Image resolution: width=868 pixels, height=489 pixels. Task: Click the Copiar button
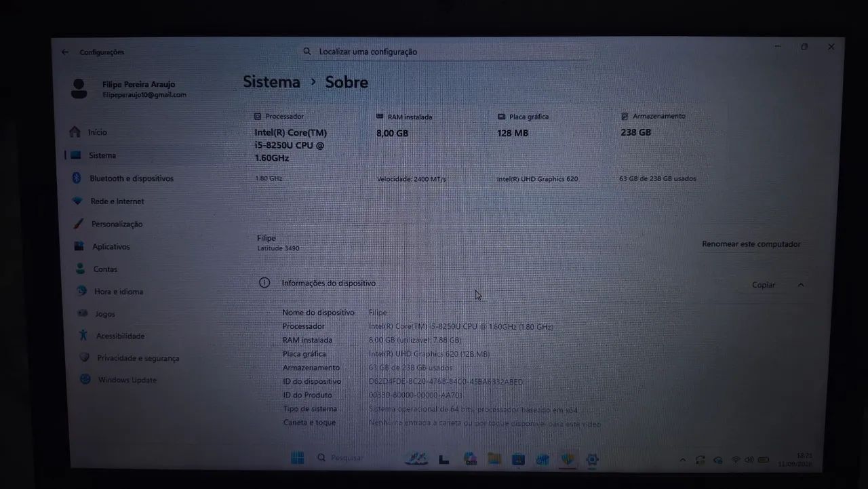tap(764, 285)
